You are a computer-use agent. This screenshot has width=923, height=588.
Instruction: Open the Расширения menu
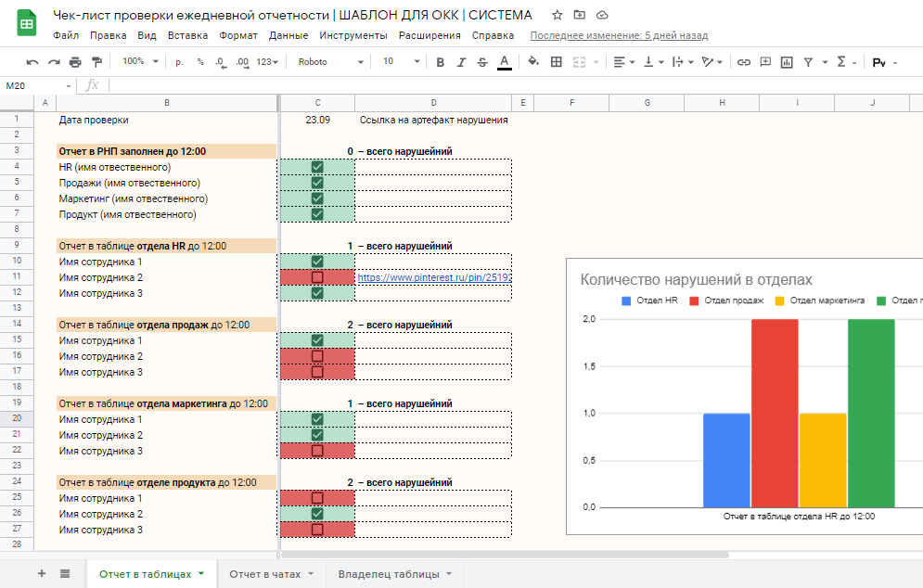coord(429,35)
